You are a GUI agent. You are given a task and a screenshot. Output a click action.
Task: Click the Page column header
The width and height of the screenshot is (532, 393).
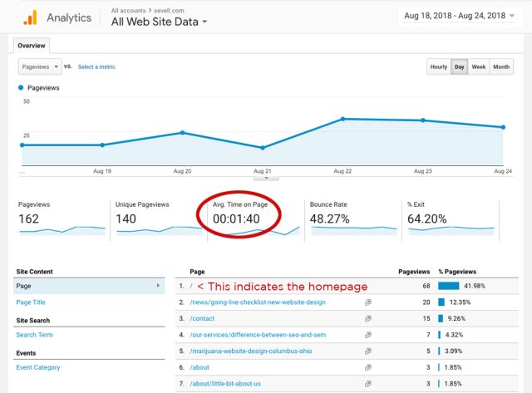click(x=197, y=272)
